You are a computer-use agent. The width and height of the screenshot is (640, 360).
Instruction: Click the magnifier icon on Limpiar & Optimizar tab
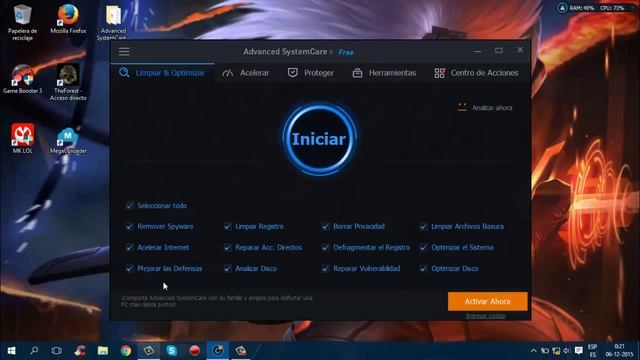click(124, 73)
